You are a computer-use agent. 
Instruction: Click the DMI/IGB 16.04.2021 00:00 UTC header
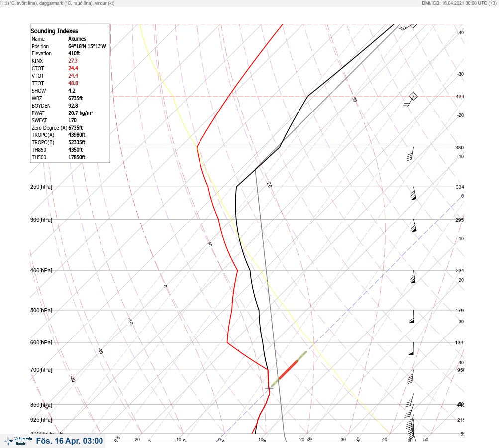(459, 3)
